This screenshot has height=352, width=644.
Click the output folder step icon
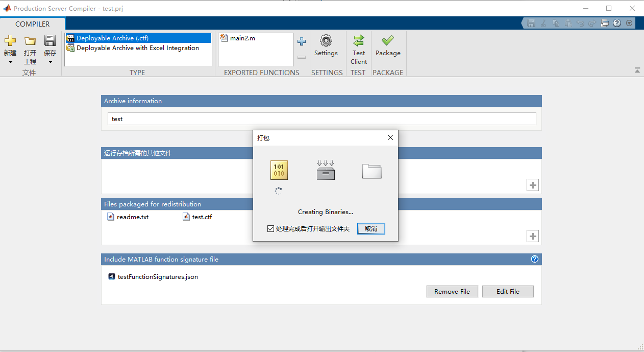372,171
